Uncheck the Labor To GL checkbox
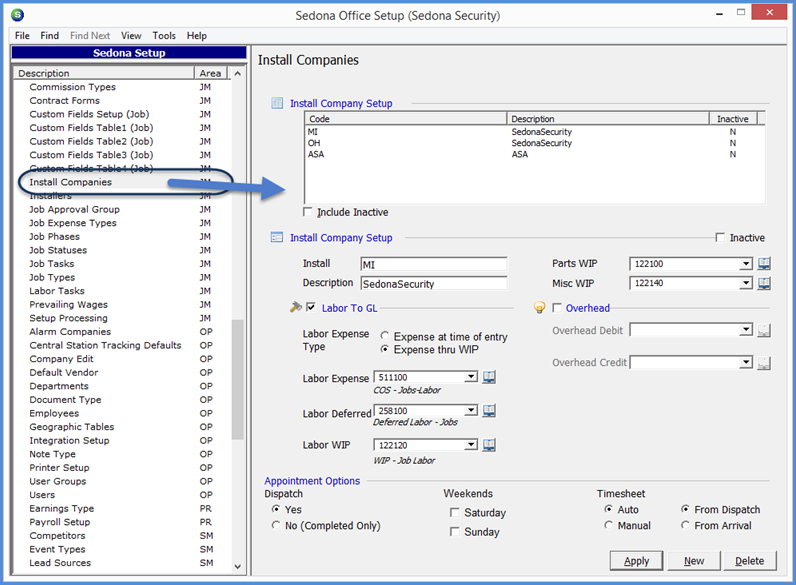The width and height of the screenshot is (796, 585). (x=311, y=307)
